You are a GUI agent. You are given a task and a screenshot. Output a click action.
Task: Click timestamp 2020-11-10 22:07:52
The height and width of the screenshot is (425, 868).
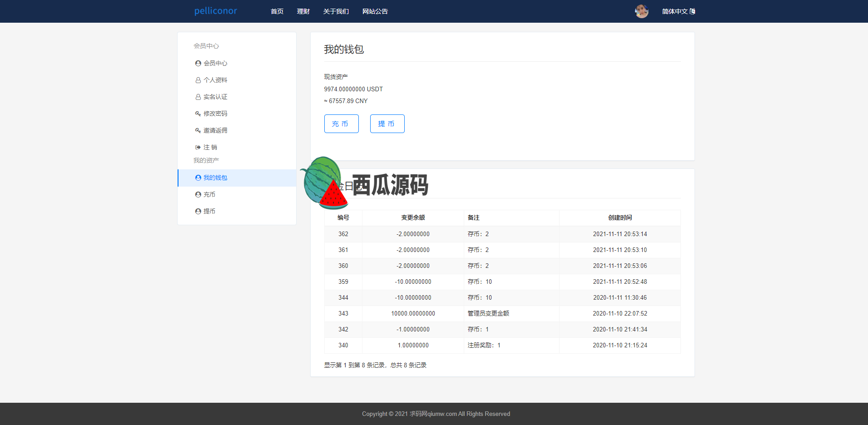(620, 313)
